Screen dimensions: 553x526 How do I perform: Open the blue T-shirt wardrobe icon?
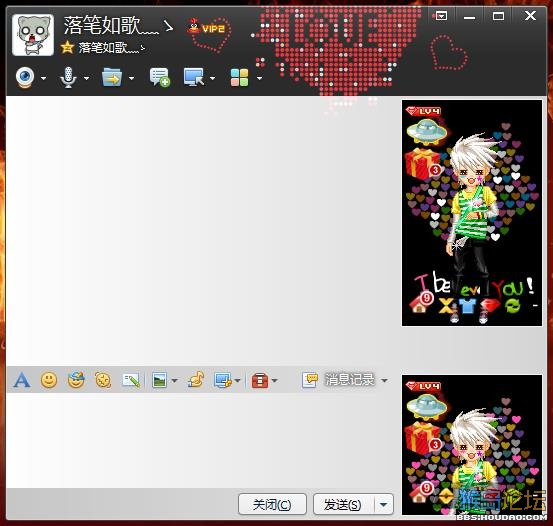pyautogui.click(x=467, y=306)
